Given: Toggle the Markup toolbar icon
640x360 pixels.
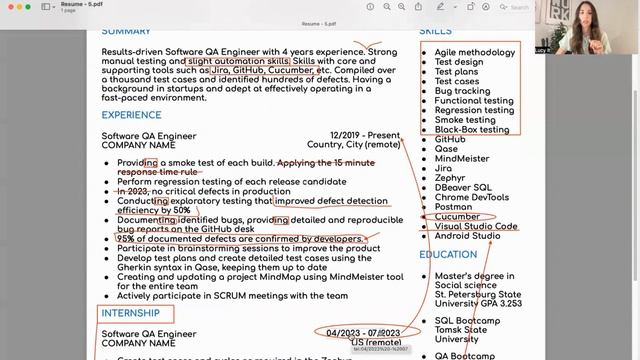Looking at the screenshot, I should point(486,7).
